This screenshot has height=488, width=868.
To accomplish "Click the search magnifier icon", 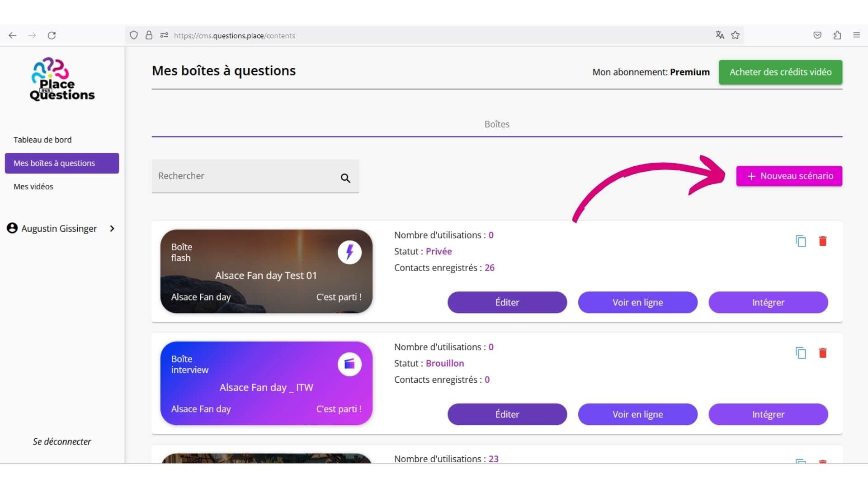I will coord(345,178).
